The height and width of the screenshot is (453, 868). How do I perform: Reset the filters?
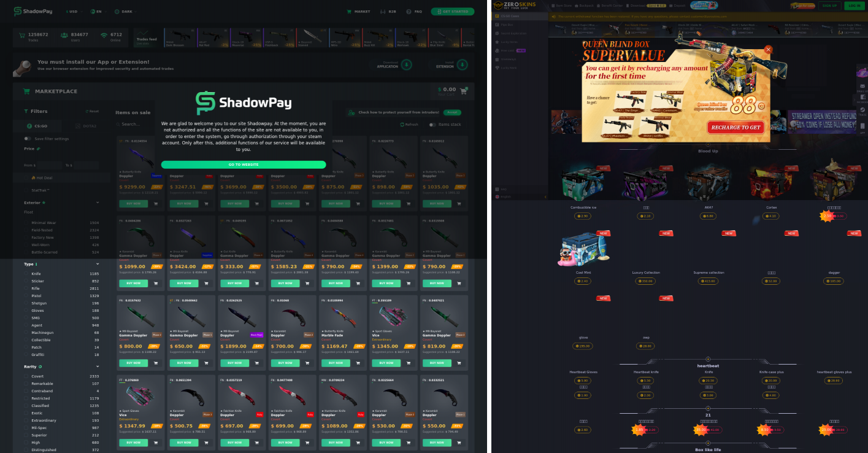point(91,111)
